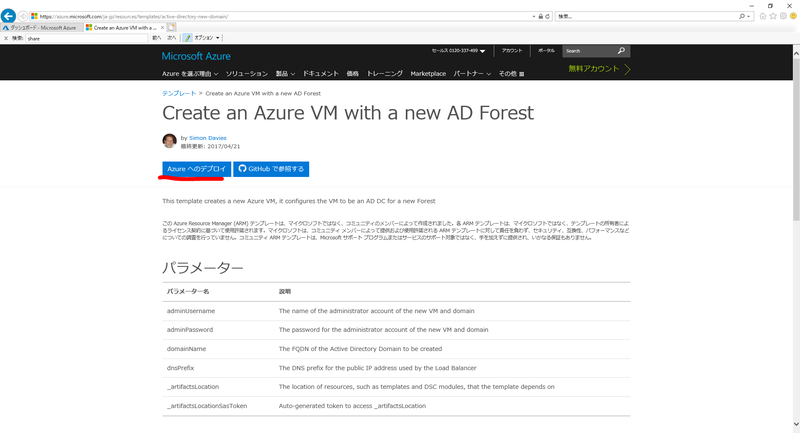Click 次へ (next) in find bar

coord(171,38)
